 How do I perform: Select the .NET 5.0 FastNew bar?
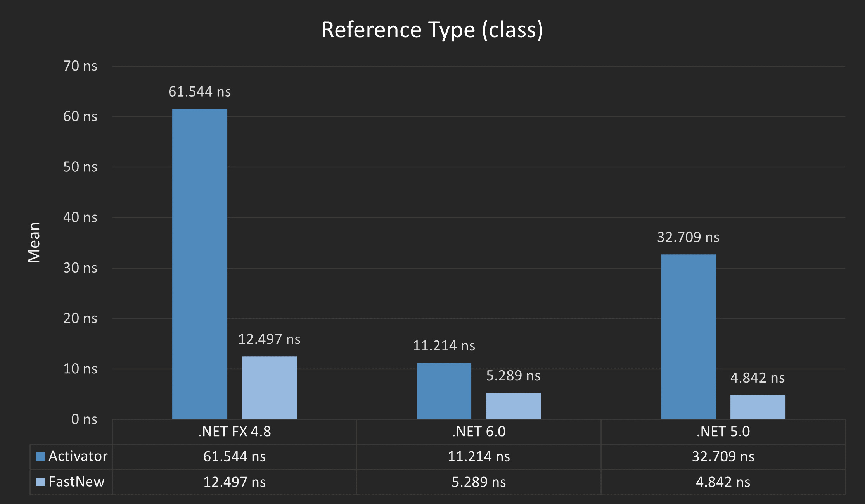758,407
